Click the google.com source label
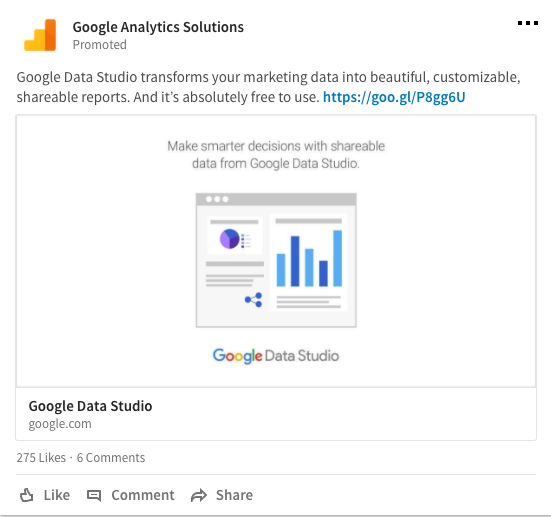The width and height of the screenshot is (551, 517). point(60,424)
